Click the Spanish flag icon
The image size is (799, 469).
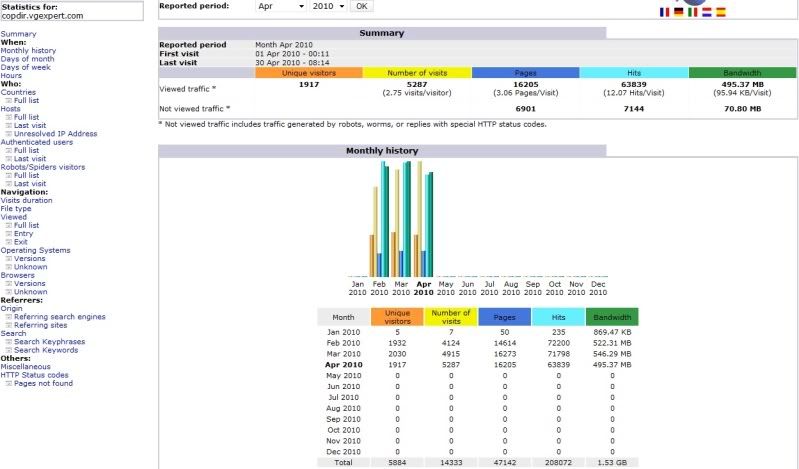point(721,12)
